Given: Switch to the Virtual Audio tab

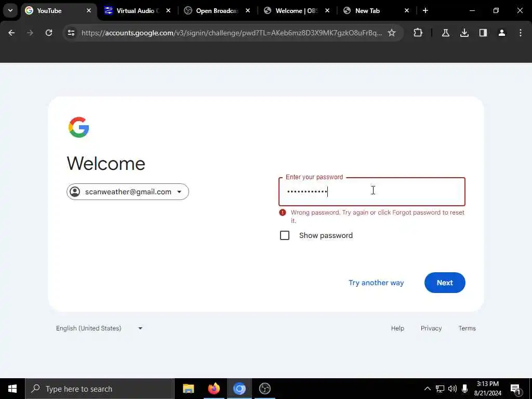Looking at the screenshot, I should coord(138,10).
